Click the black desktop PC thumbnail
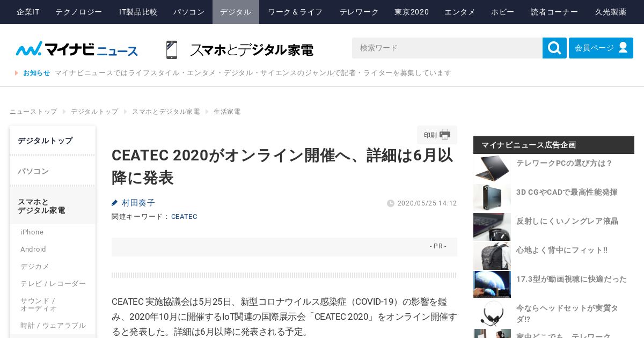 click(492, 197)
